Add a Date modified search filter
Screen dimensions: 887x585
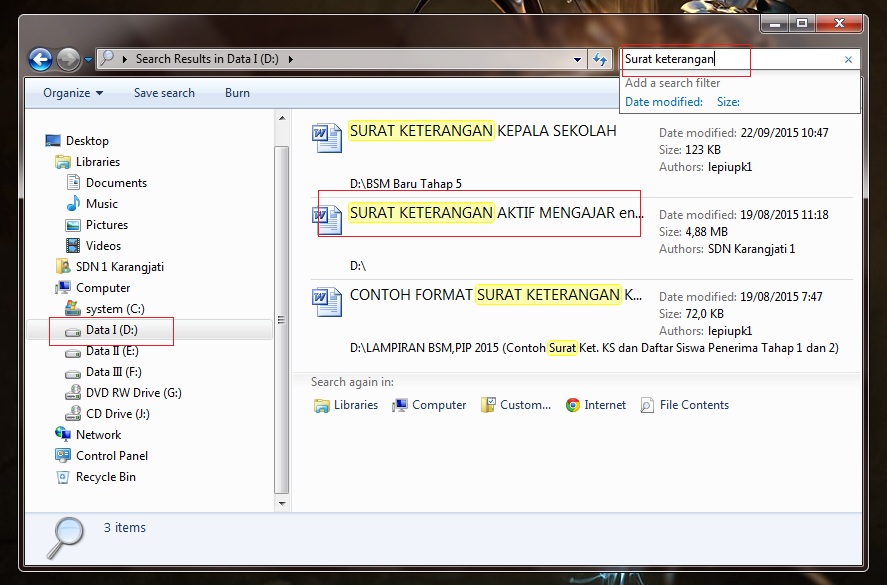[663, 101]
